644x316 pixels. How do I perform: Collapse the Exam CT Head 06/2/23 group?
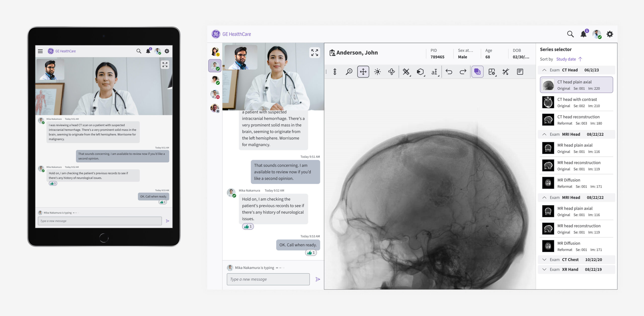[x=544, y=70]
